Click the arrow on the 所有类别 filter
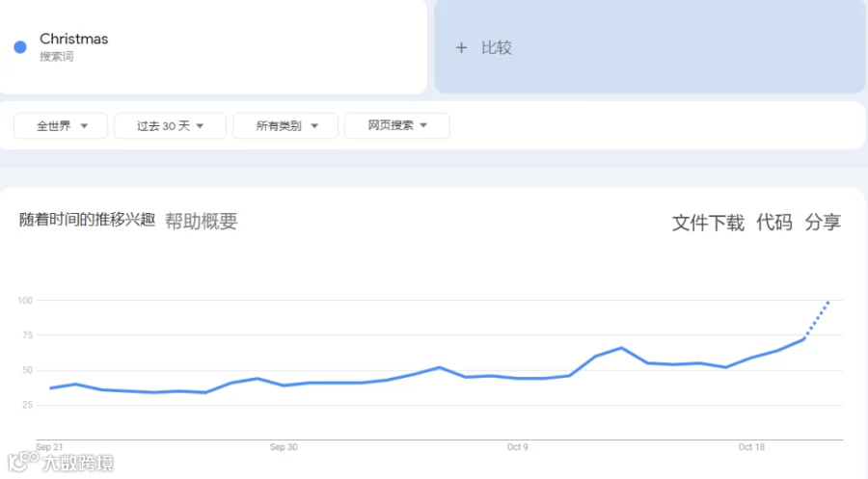This screenshot has width=868, height=479. pyautogui.click(x=314, y=126)
